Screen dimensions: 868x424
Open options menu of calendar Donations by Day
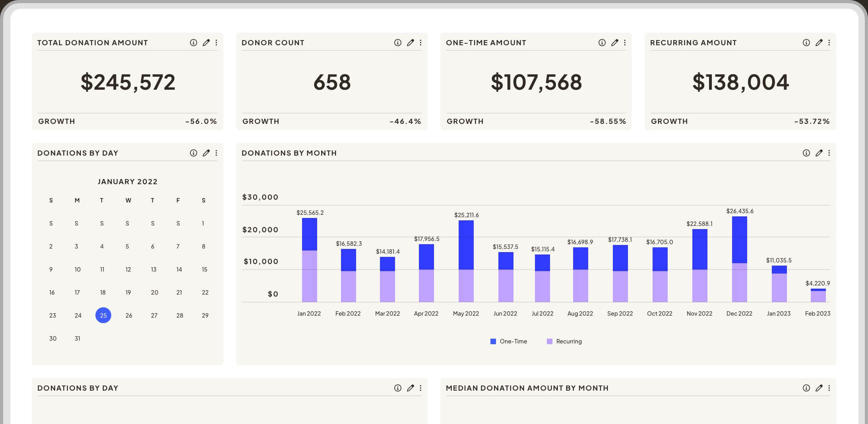(x=216, y=153)
